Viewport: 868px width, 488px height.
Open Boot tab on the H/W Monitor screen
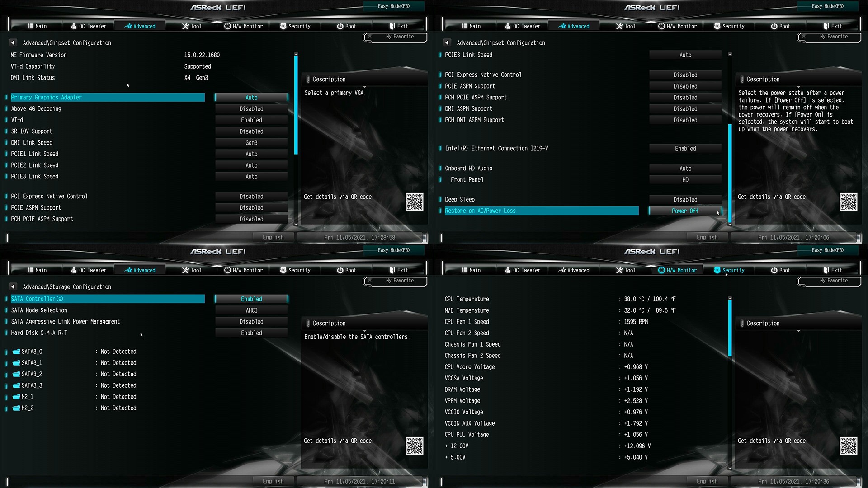coord(780,270)
